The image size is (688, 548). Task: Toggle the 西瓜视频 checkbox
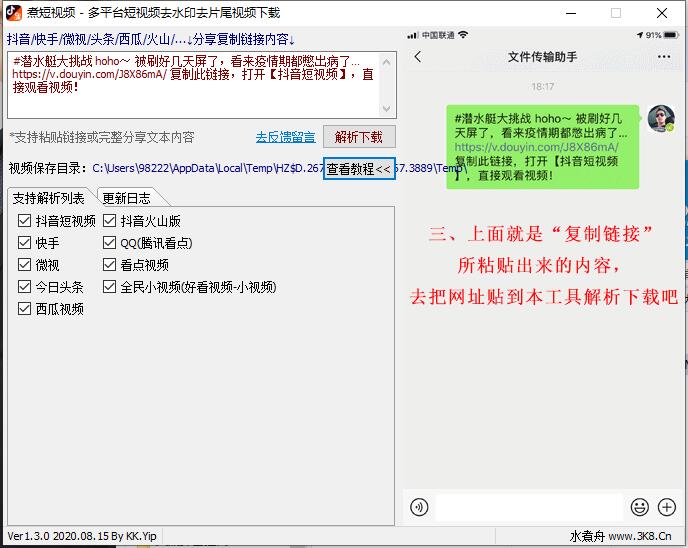(x=24, y=309)
